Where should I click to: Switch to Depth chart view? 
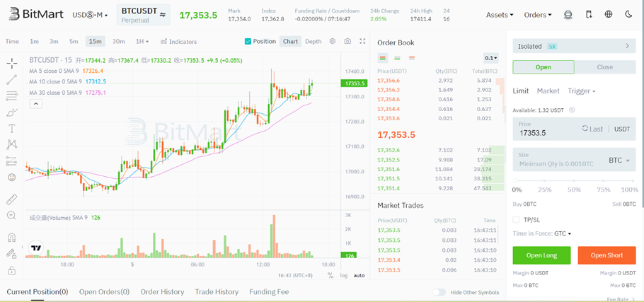pyautogui.click(x=313, y=42)
